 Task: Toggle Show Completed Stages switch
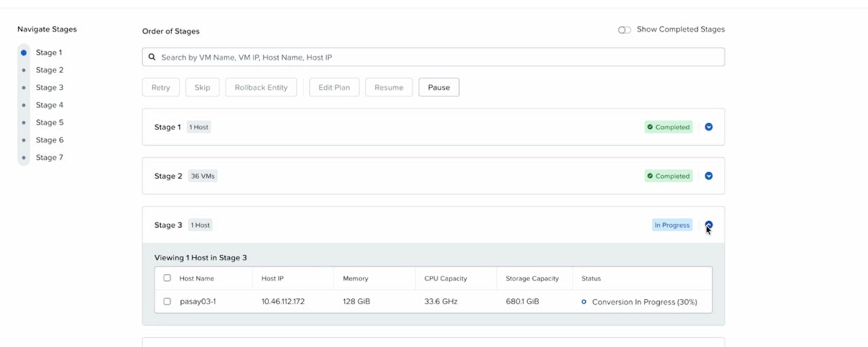click(625, 30)
